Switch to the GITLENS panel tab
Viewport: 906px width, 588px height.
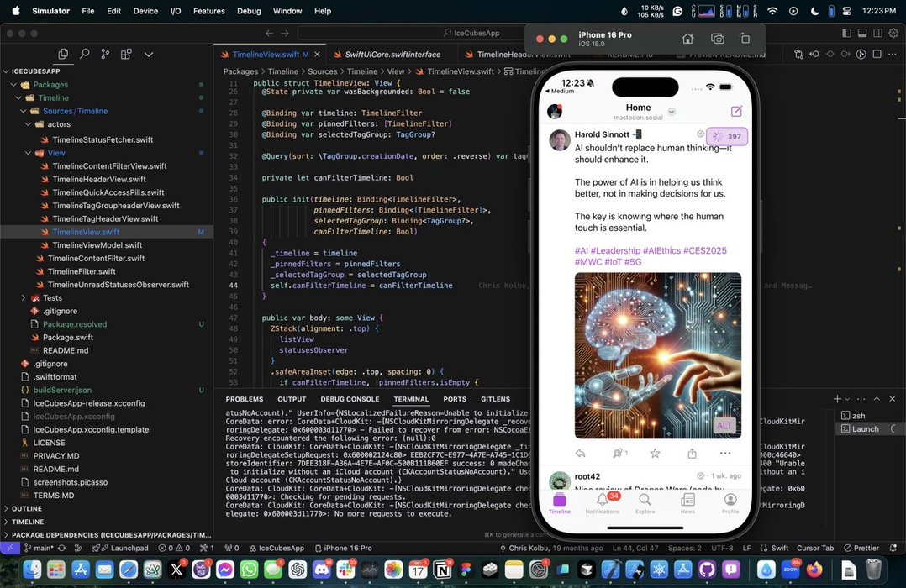(x=495, y=399)
